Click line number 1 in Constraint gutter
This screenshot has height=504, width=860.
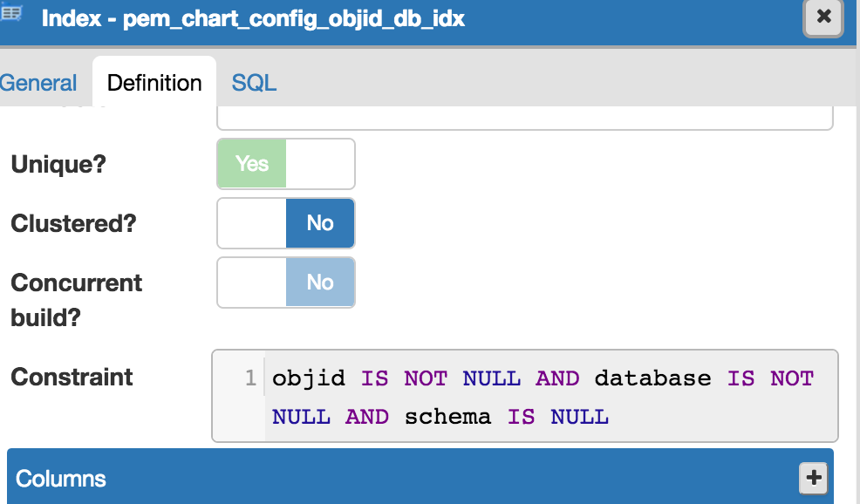pos(249,378)
